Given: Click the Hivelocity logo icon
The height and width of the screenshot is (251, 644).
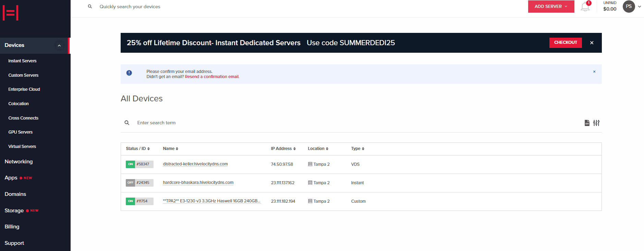Looking at the screenshot, I should (x=11, y=13).
